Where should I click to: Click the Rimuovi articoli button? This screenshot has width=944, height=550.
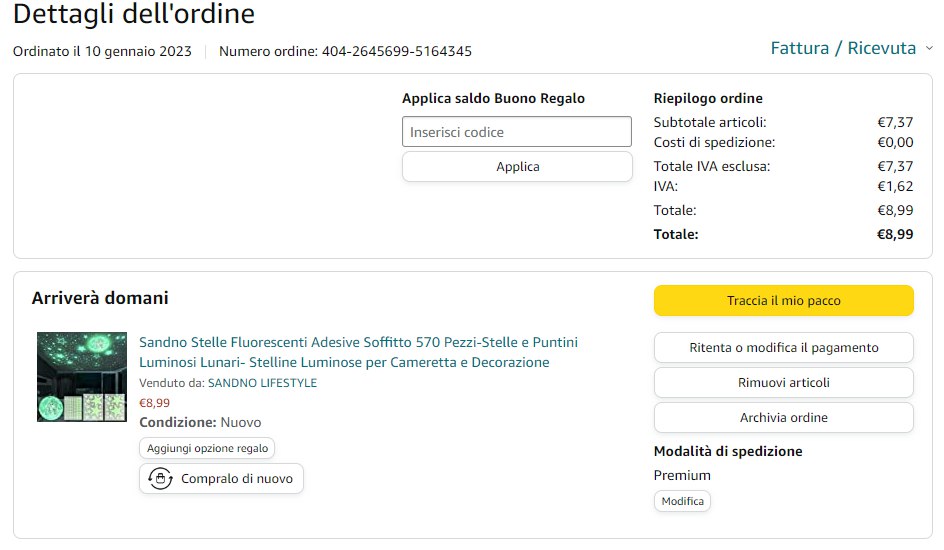click(x=783, y=382)
